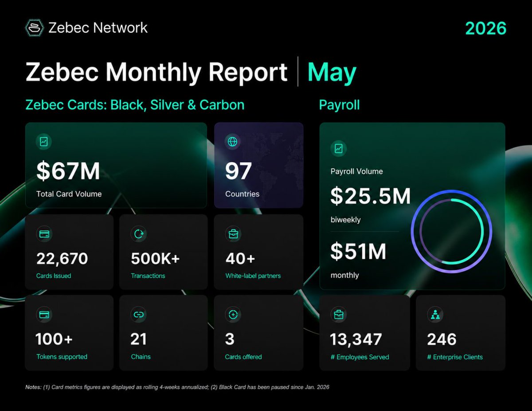Click the card icon above Tokens supported
Screen dimensions: 532x411
point(44,315)
